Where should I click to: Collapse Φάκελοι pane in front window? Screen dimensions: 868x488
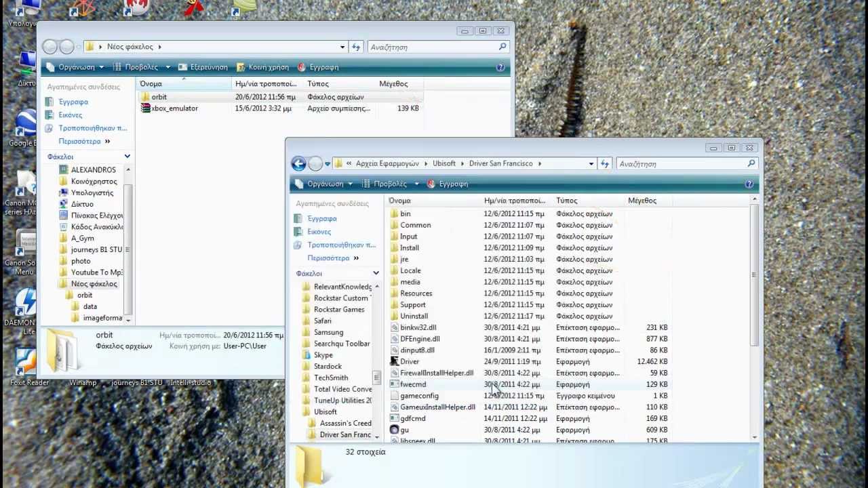tap(376, 273)
